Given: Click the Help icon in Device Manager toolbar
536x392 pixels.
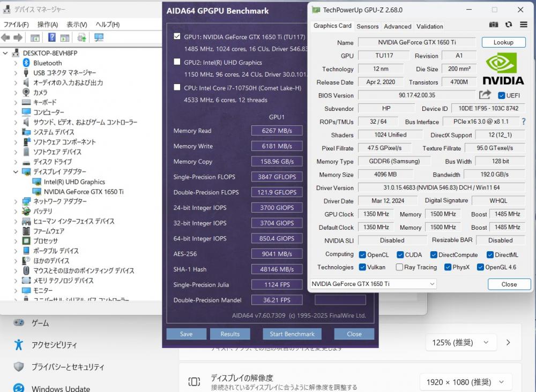Looking at the screenshot, I should point(51,37).
